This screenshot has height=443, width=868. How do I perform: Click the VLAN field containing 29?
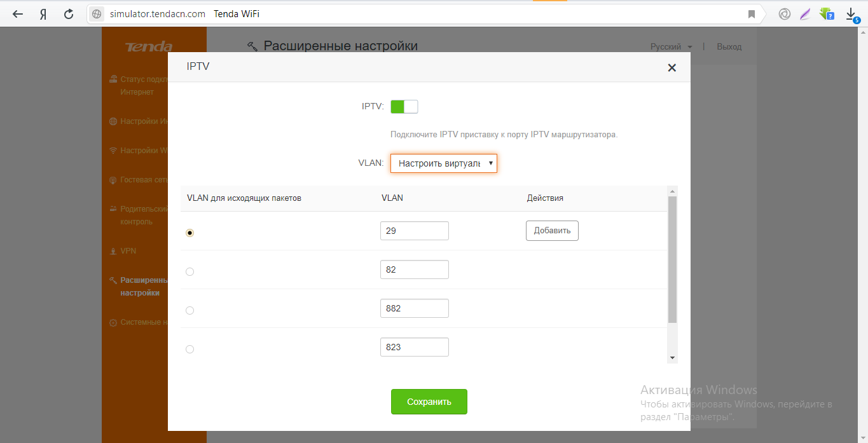(x=414, y=231)
